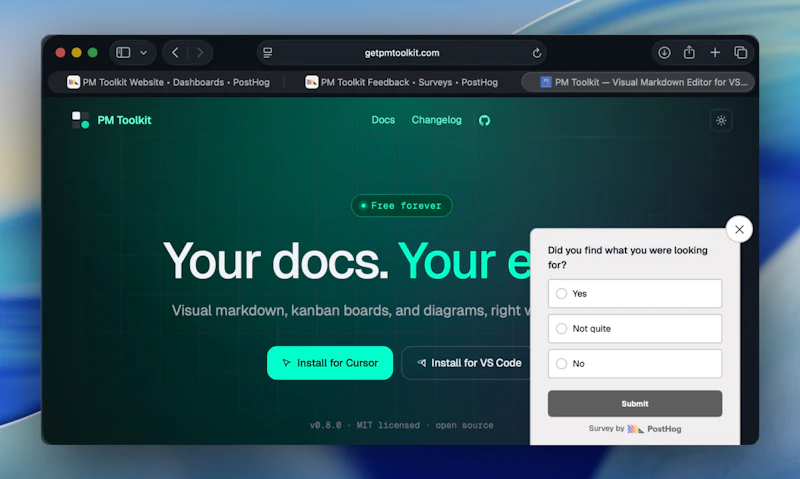The image size is (800, 479).
Task: Open the sidebar tab group dropdown chevron
Action: click(x=143, y=53)
